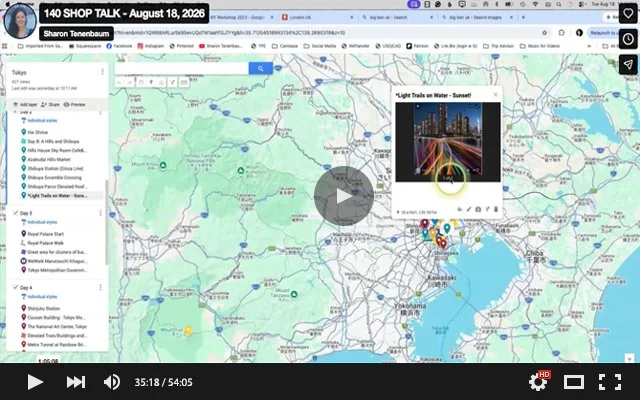The width and height of the screenshot is (640, 400).
Task: Focus the My Maps search field
Action: [x=182, y=69]
